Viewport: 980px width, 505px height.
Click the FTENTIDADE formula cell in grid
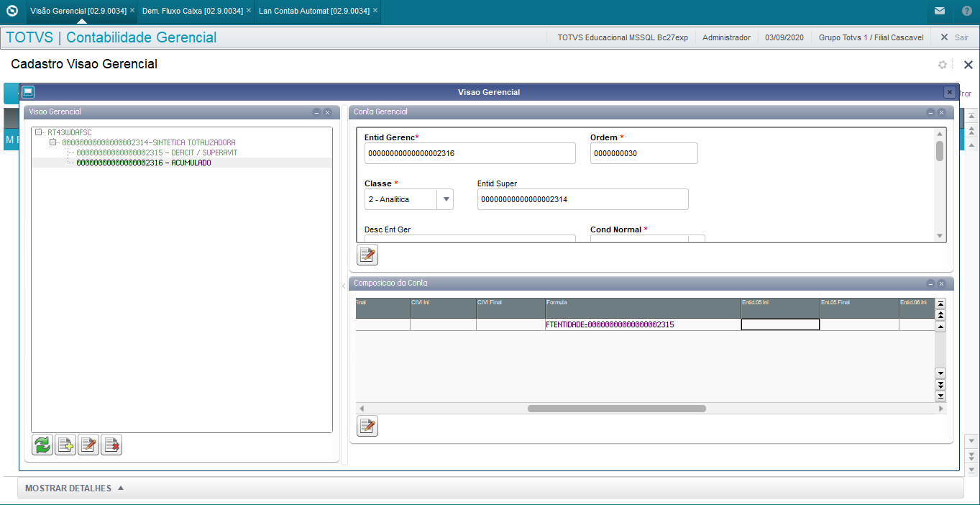point(644,324)
